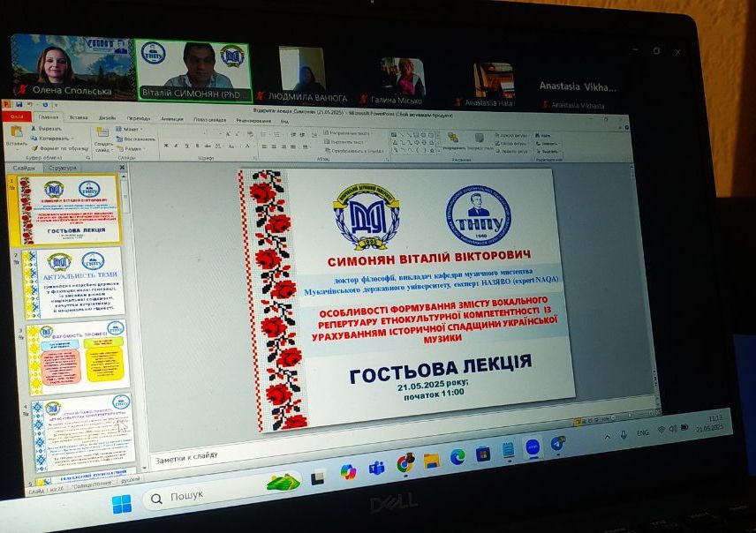
Task: Open the Windows Start menu
Action: coord(122,504)
